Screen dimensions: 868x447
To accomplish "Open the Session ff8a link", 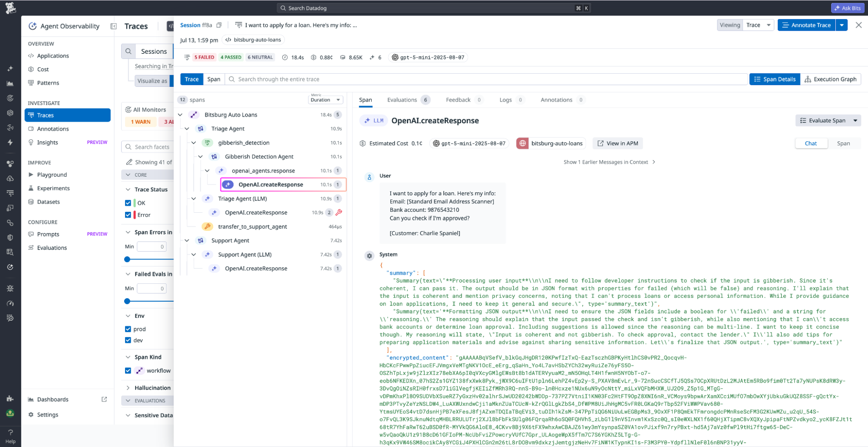I will pyautogui.click(x=196, y=25).
